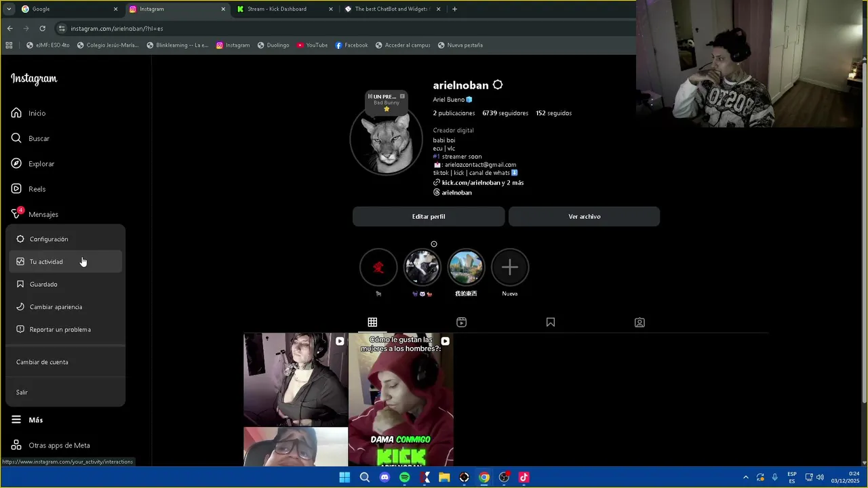Open Facebook bookmark
The image size is (868, 488).
tap(351, 45)
